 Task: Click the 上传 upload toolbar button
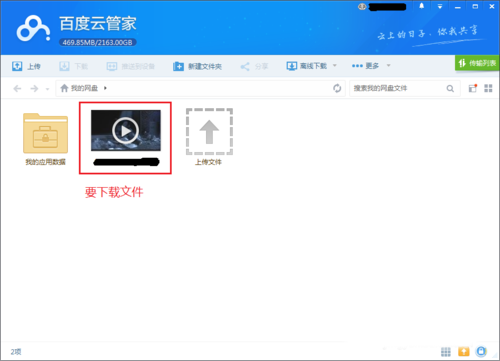pos(26,66)
